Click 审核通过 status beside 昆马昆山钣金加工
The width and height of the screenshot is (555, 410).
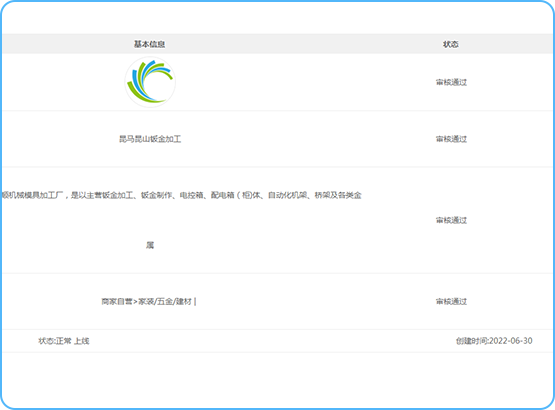451,139
